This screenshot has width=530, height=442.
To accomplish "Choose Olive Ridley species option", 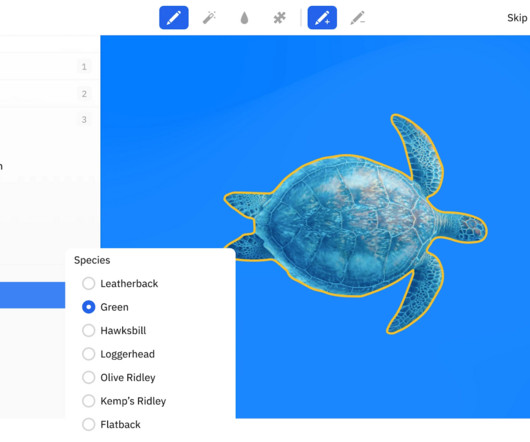I will point(119,377).
